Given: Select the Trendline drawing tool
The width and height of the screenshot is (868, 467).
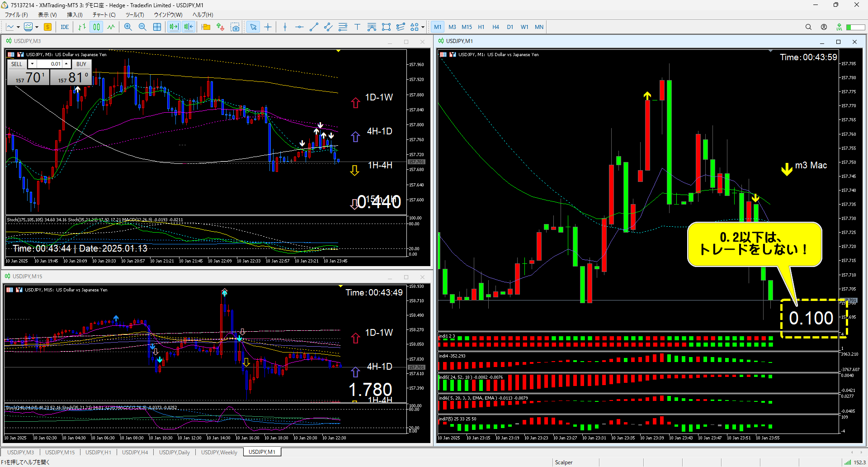Looking at the screenshot, I should 314,27.
